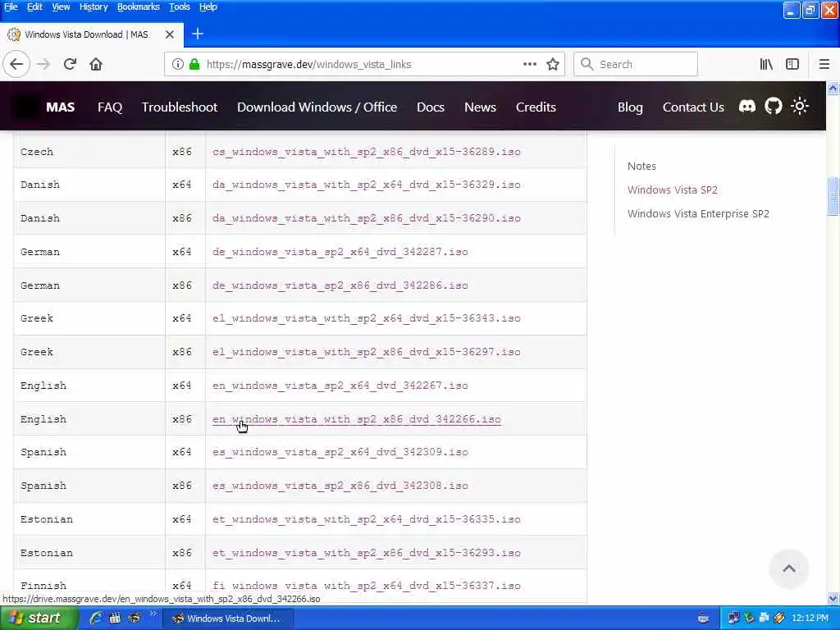Open Download Windows / Office nav link

pos(317,107)
